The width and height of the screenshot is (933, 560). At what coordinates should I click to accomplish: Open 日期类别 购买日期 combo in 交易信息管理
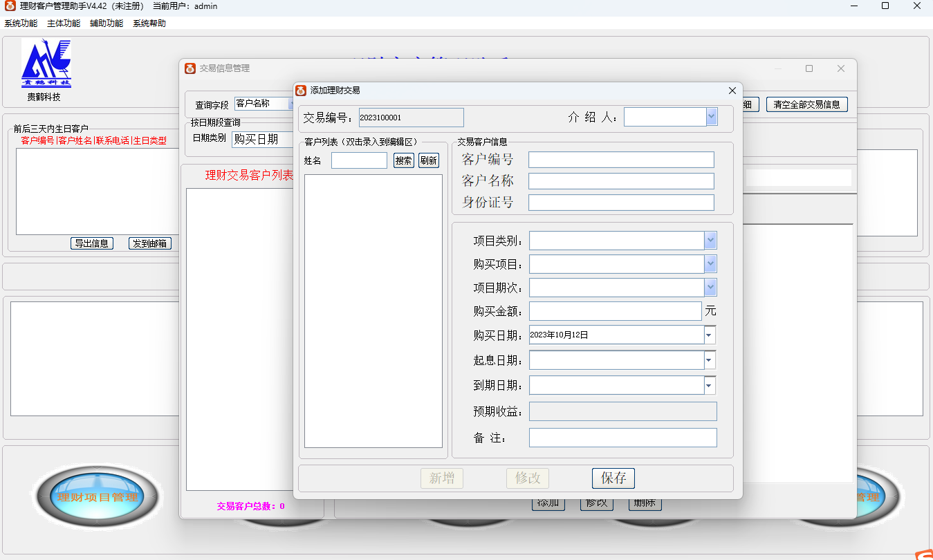(x=262, y=139)
